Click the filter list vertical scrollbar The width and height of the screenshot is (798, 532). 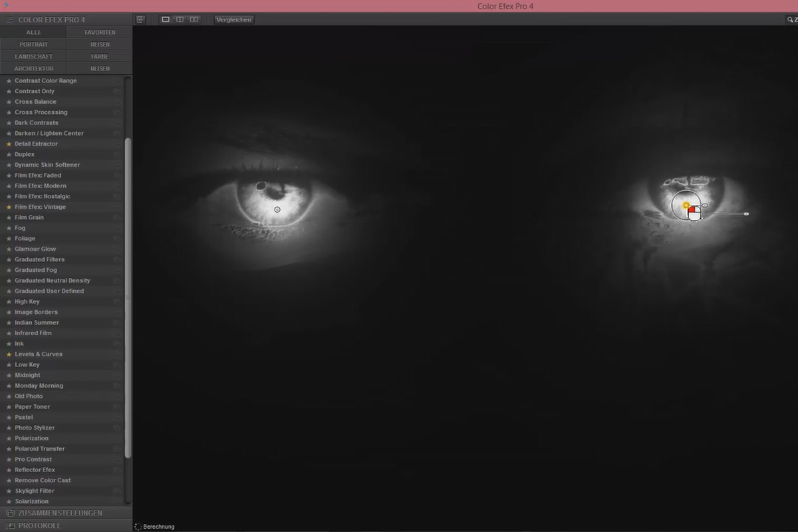(128, 297)
